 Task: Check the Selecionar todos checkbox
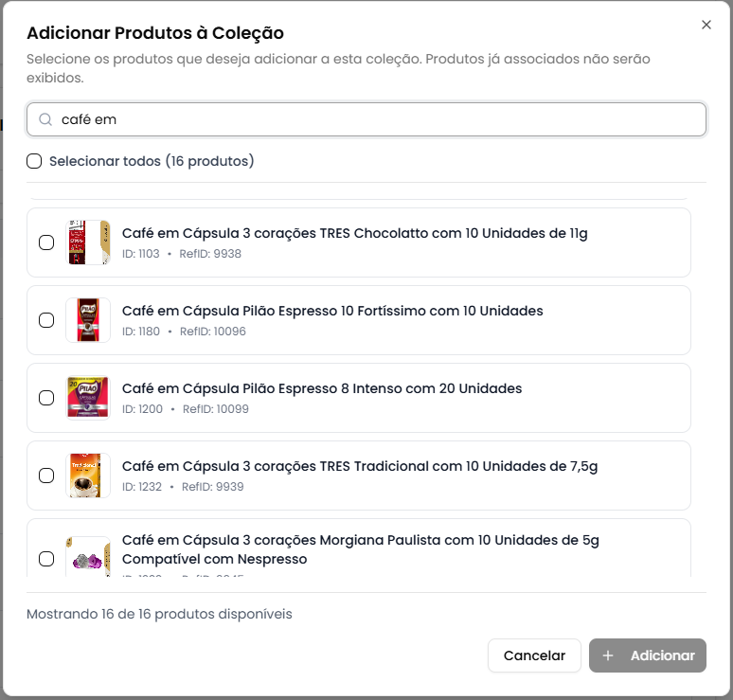(34, 161)
